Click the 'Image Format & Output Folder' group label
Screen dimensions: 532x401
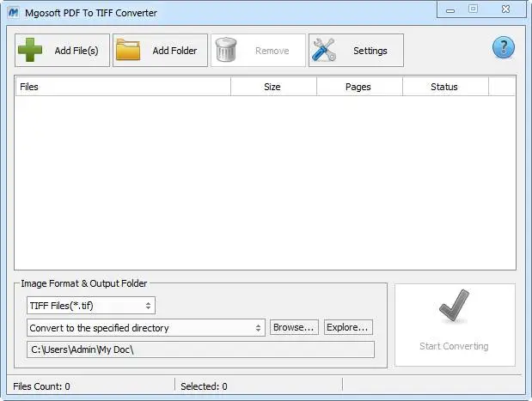[x=84, y=283]
